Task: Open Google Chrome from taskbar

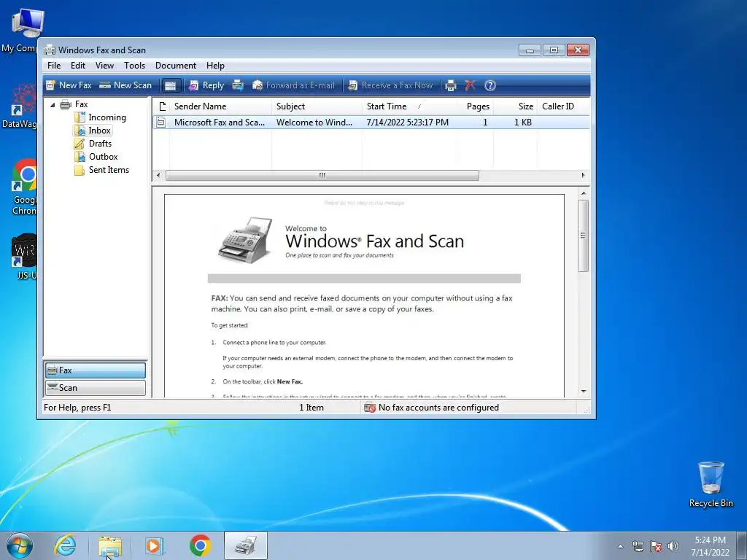Action: [200, 545]
